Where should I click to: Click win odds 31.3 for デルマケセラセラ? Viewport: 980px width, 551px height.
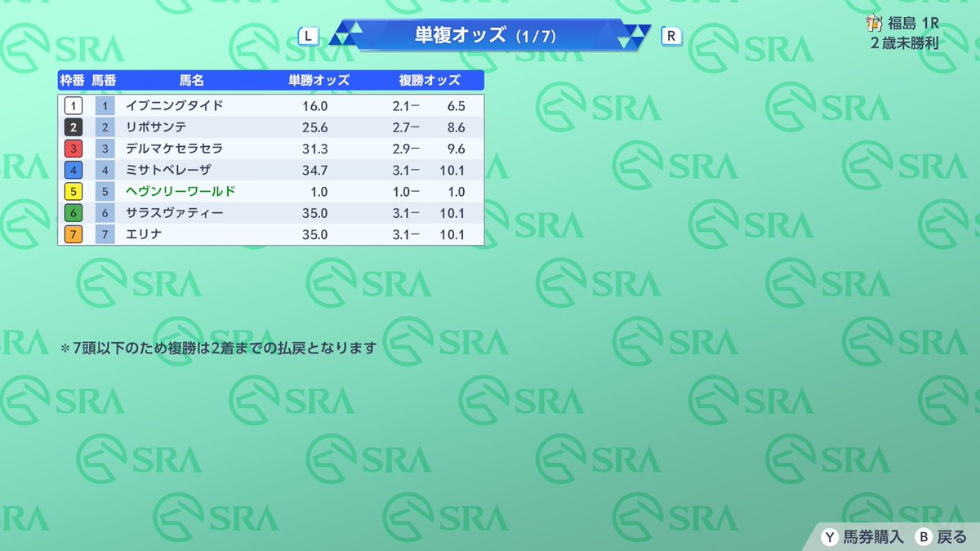tap(314, 149)
